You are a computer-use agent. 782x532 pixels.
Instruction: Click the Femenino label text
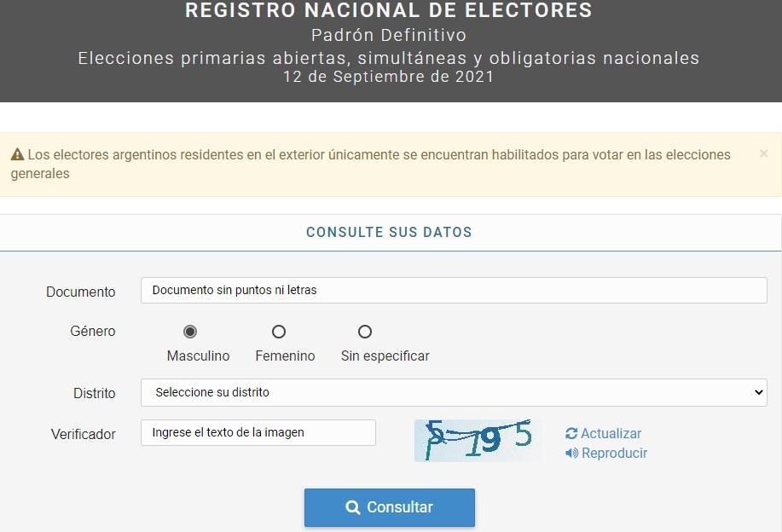coord(286,356)
